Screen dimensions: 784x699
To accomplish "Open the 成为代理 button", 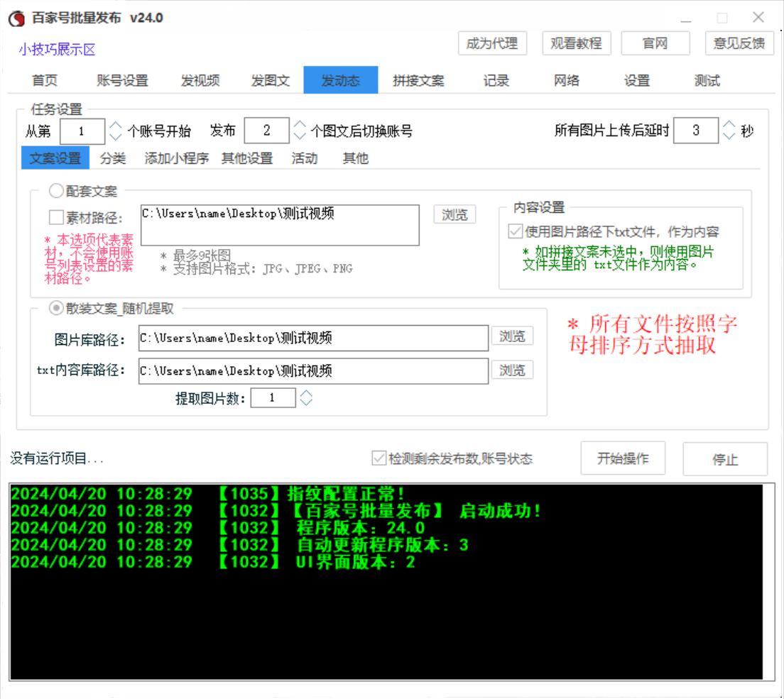I will click(x=492, y=43).
